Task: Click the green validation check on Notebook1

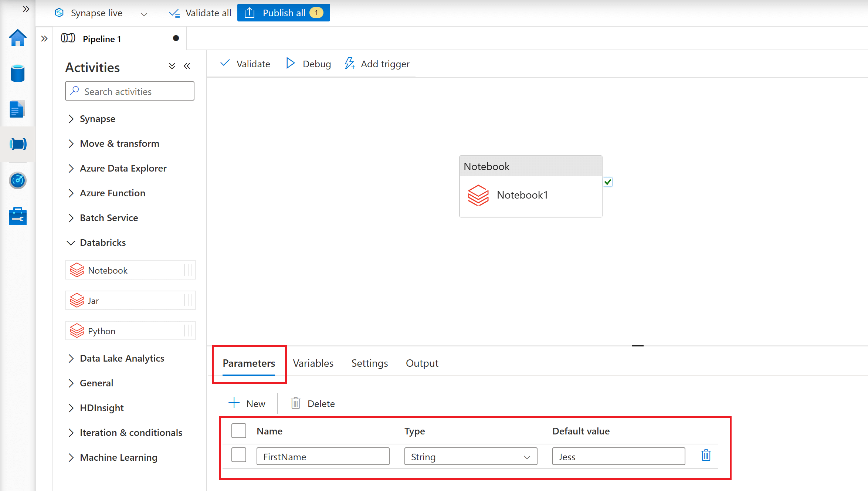Action: [x=608, y=182]
